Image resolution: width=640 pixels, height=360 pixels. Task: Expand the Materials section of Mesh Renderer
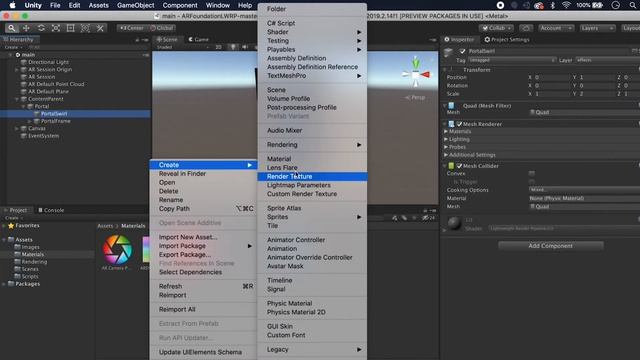click(446, 131)
